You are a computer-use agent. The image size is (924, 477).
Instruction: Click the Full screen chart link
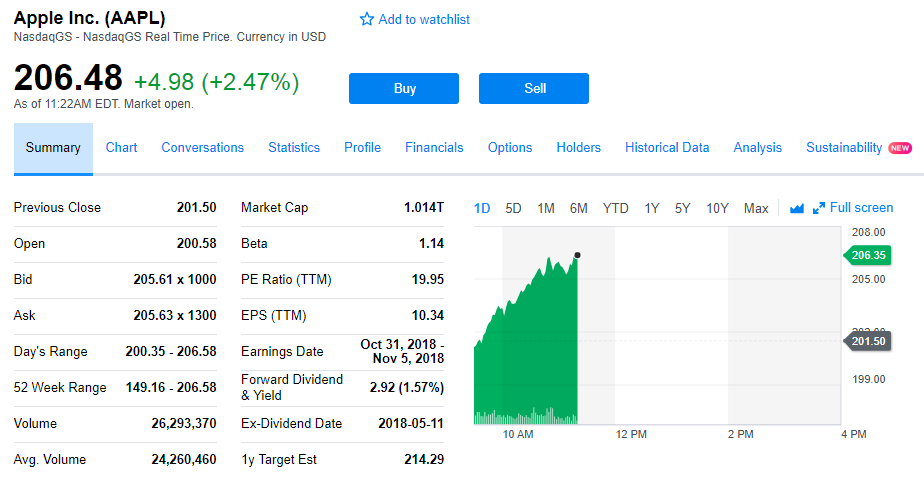pyautogui.click(x=861, y=208)
